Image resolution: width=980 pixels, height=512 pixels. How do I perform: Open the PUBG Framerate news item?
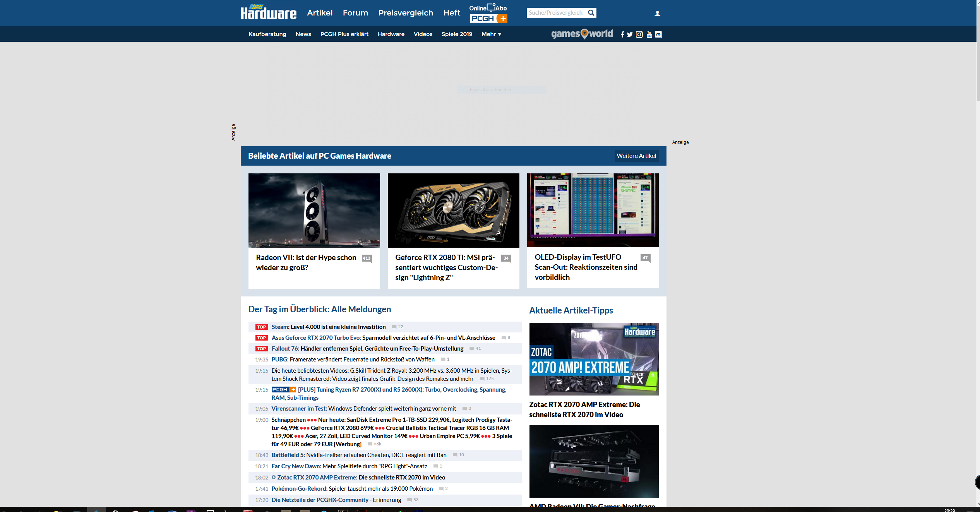[353, 360]
